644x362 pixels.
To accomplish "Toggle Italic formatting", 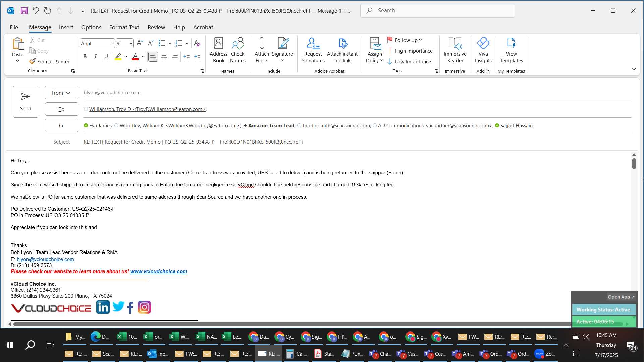I will click(x=95, y=56).
